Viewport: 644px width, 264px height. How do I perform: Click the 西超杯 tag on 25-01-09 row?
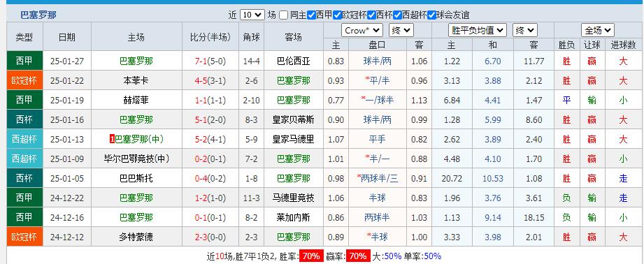click(24, 159)
